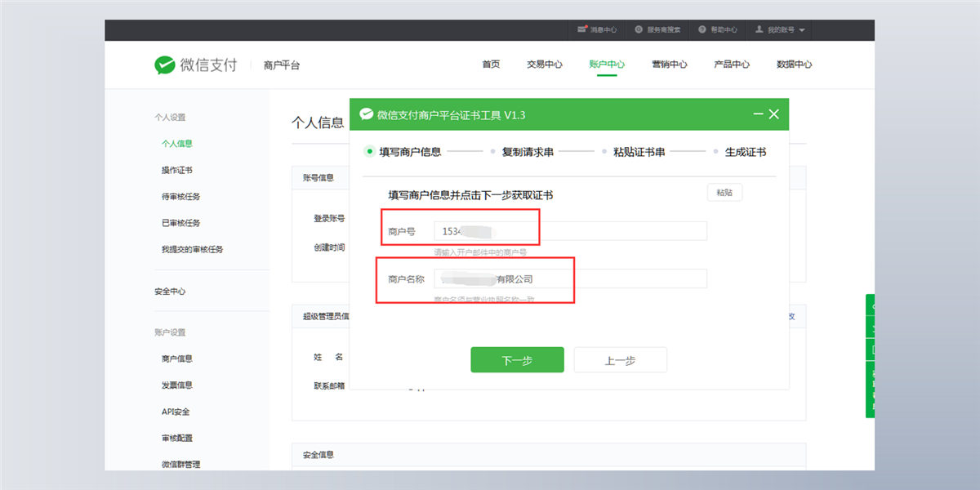Go to 首页 navigation tab
The width and height of the screenshot is (980, 490).
coord(491,65)
